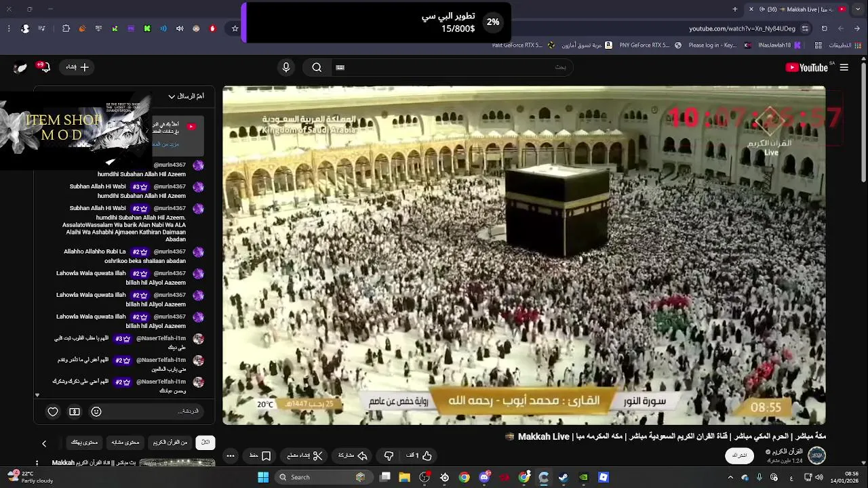Show next chips with the arrow
Viewport: 868px width, 488px height.
[44, 443]
